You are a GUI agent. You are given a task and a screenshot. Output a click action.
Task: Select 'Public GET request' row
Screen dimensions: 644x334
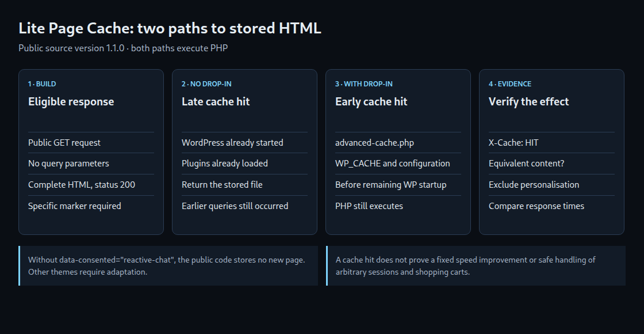click(x=91, y=143)
